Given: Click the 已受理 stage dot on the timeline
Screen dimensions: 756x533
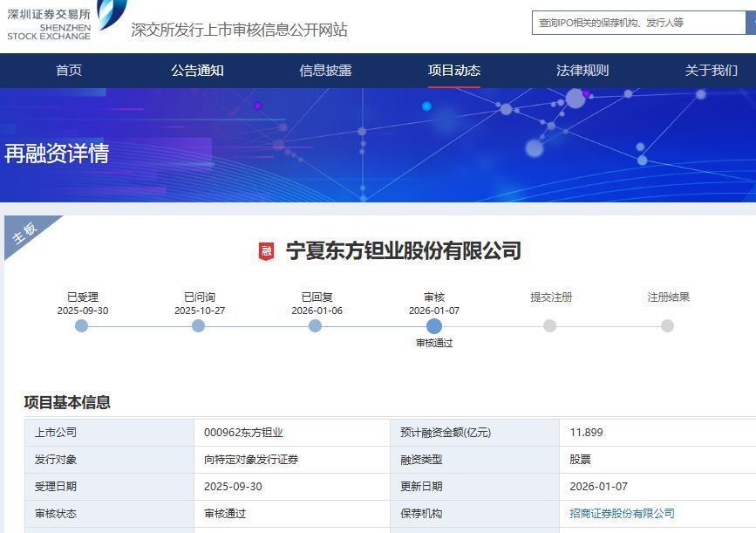Looking at the screenshot, I should pyautogui.click(x=81, y=326).
